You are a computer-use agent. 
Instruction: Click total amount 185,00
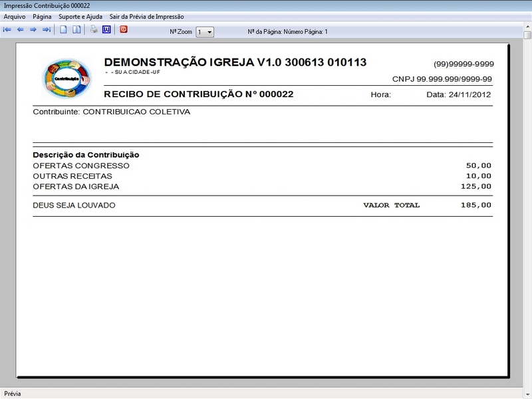476,205
